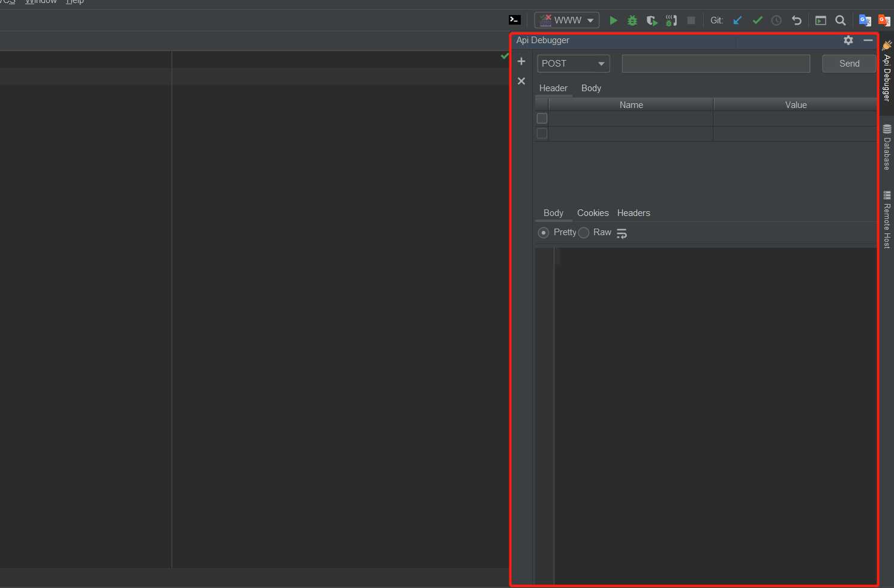Start listening for PHP debug connections
This screenshot has height=588, width=894.
(671, 20)
